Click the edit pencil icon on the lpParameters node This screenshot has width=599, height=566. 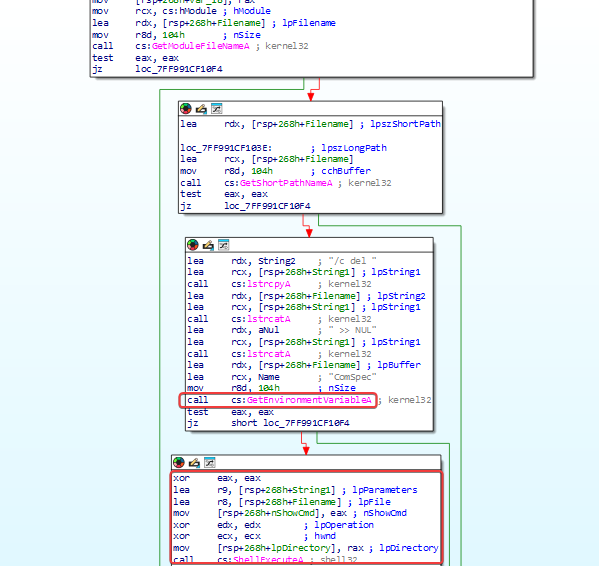(194, 463)
